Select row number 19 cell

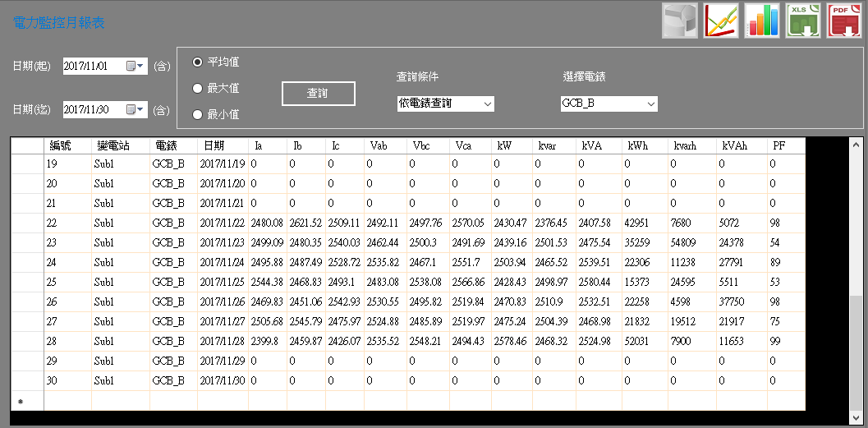(67, 164)
